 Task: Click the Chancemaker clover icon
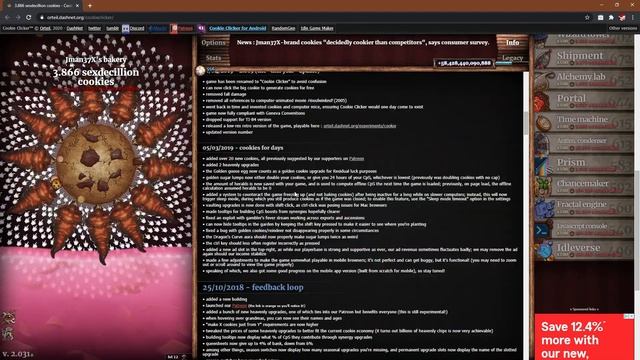point(544,186)
